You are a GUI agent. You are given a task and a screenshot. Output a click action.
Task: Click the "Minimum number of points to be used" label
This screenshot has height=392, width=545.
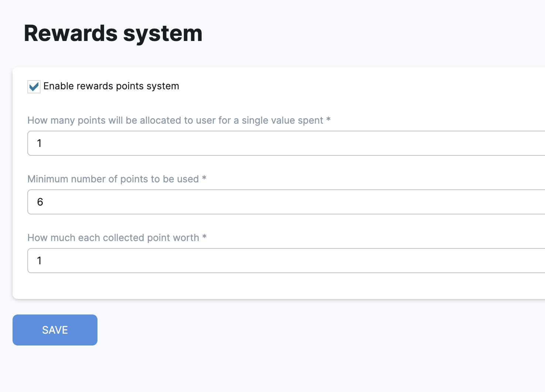(113, 179)
